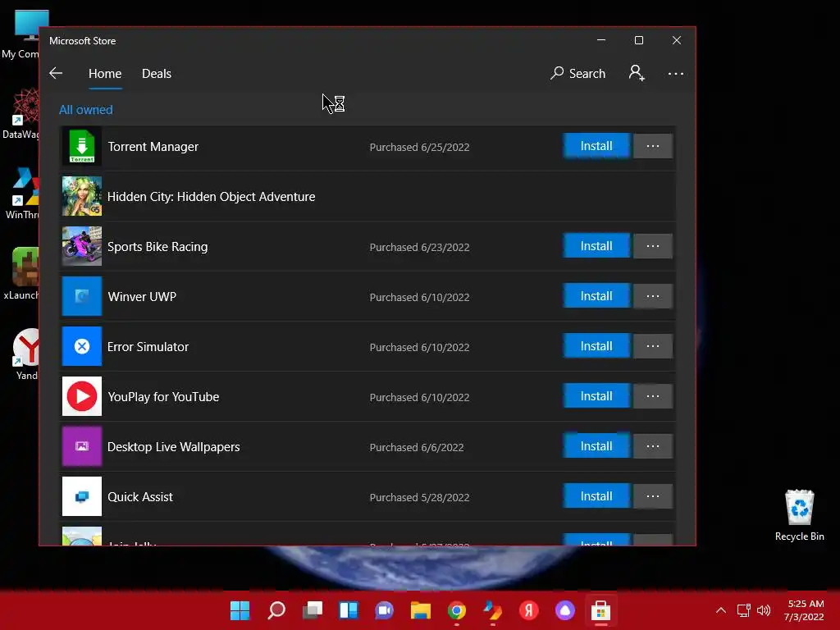Install Winver UWP

596,296
